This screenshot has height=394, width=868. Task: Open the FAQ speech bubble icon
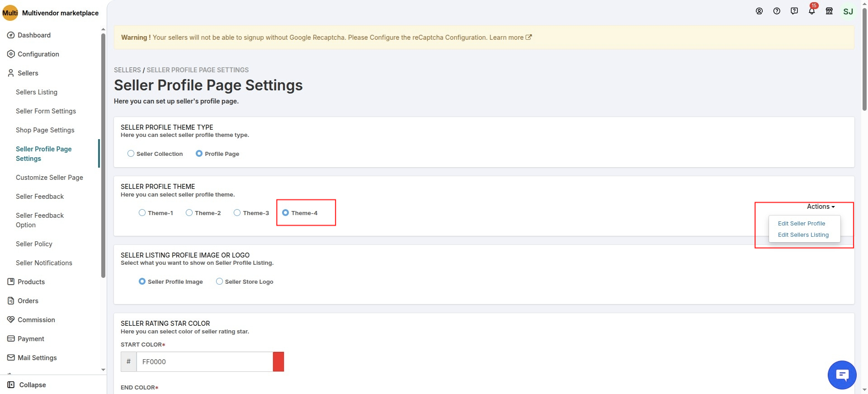pos(794,11)
